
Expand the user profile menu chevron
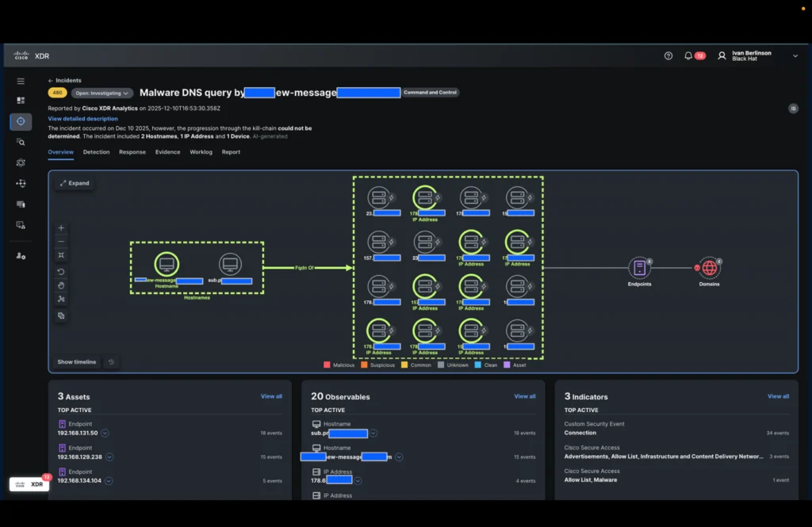click(795, 56)
